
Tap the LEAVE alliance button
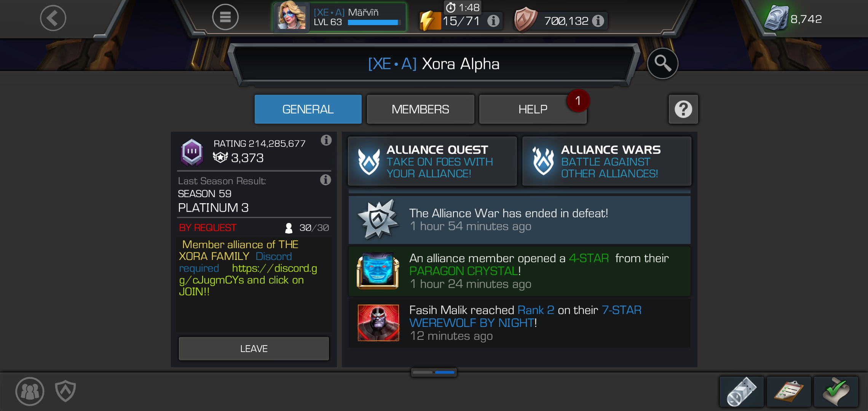254,349
